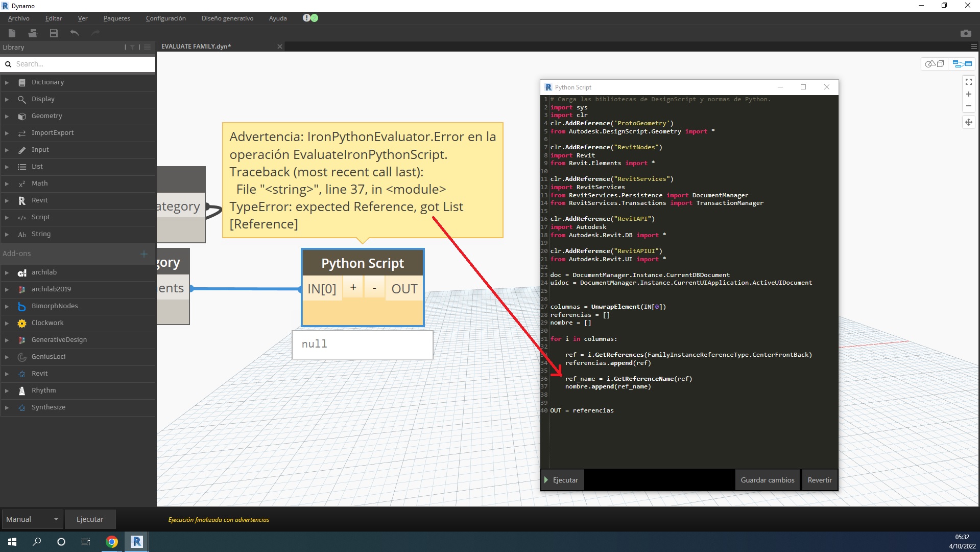Expand the ImportExport library category
The width and height of the screenshot is (980, 552).
[7, 133]
